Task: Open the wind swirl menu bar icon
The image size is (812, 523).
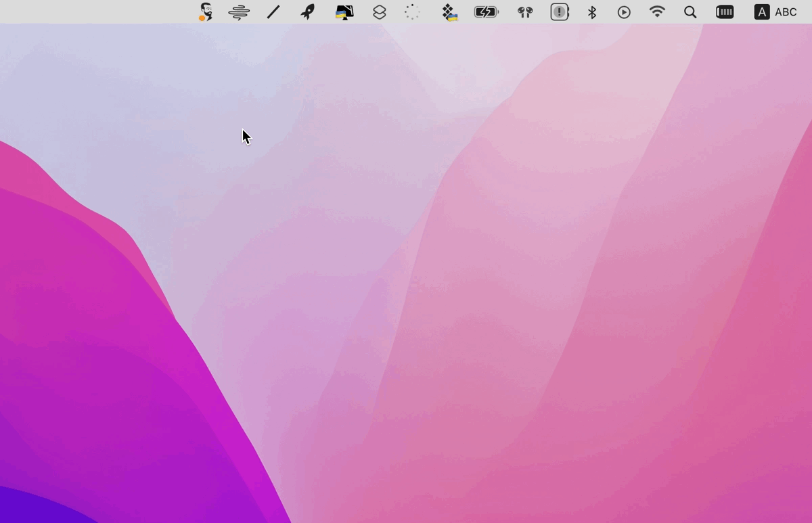Action: point(239,12)
